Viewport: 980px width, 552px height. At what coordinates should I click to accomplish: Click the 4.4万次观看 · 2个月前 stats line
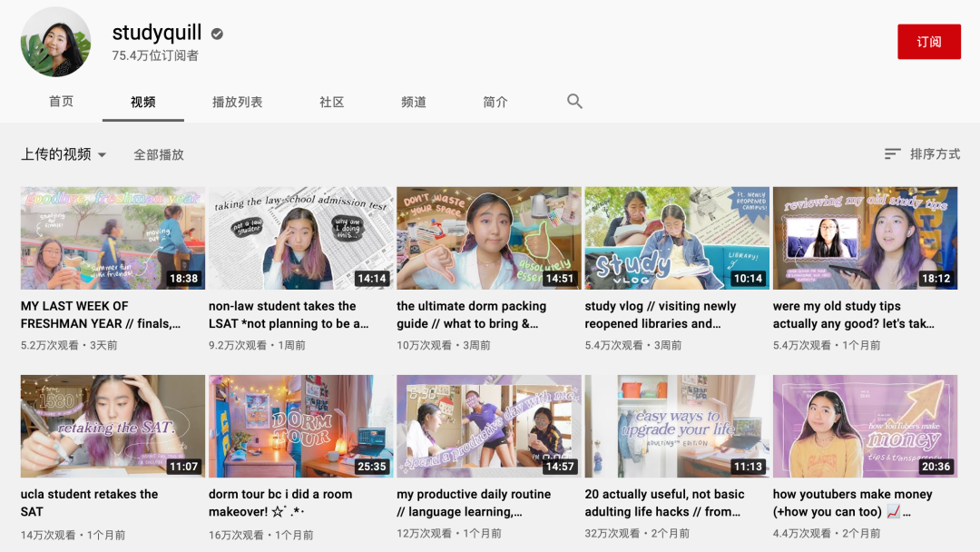click(x=827, y=533)
